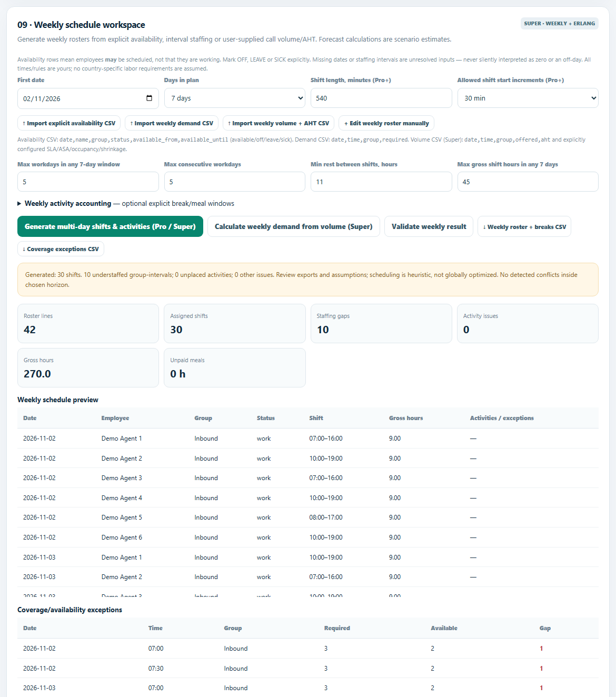Click Import explicit availability CSV button

point(69,123)
